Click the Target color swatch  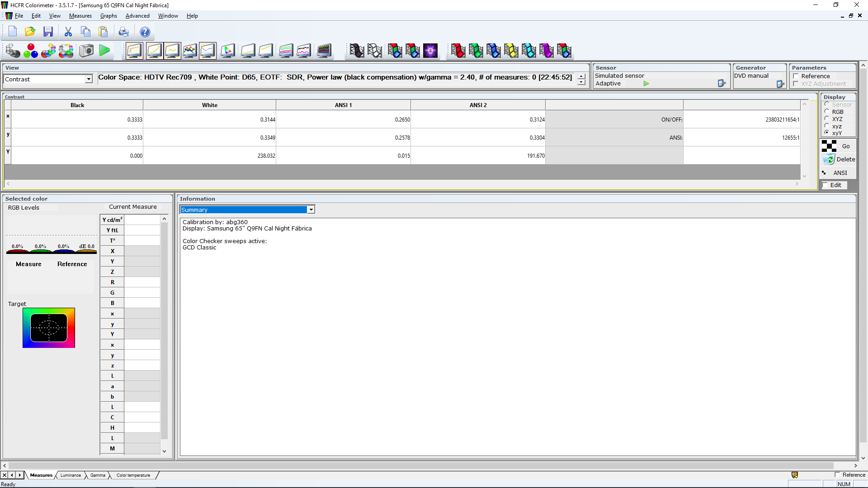coord(49,328)
